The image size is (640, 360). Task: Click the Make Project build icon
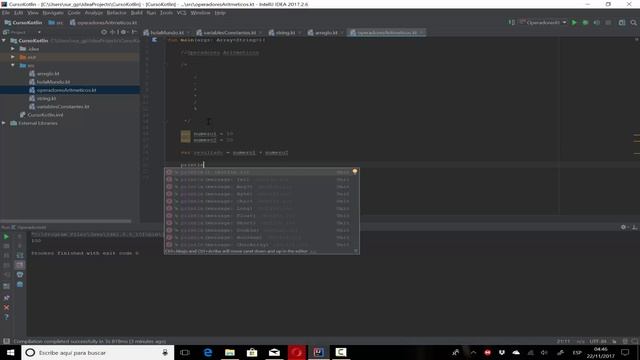(512, 22)
